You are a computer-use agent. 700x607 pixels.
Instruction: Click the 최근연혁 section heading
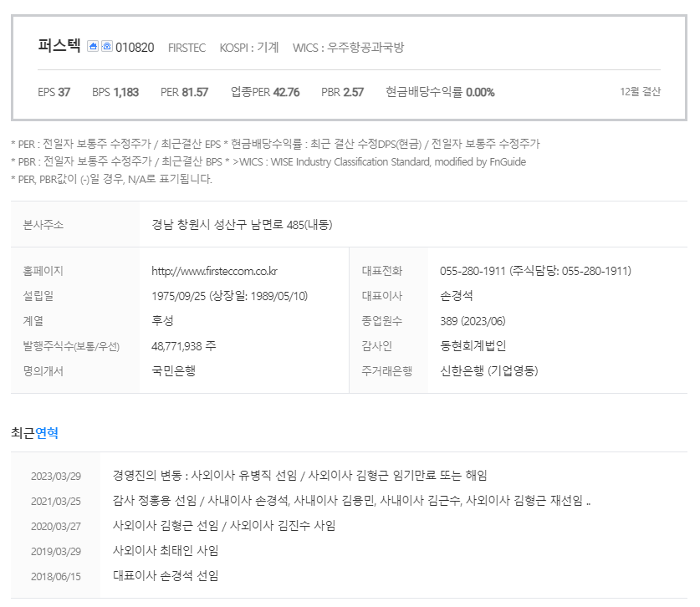tap(34, 433)
